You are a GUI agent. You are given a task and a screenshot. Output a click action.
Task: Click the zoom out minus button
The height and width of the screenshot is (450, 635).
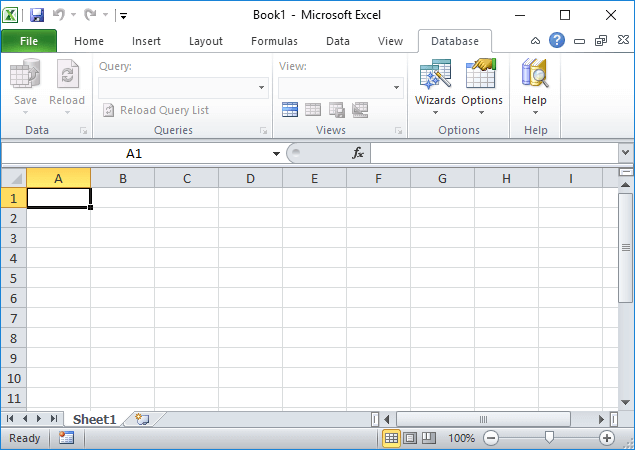point(491,438)
